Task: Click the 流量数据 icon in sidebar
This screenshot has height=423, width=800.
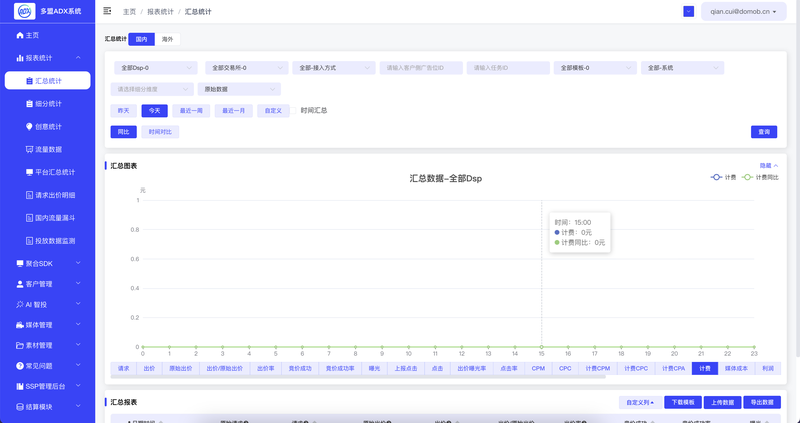Action: 29,149
